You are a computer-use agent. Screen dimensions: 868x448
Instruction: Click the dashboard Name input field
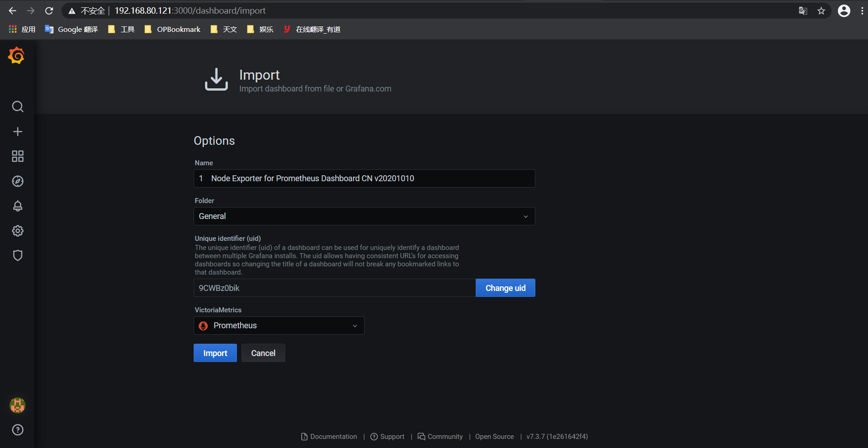click(x=364, y=178)
